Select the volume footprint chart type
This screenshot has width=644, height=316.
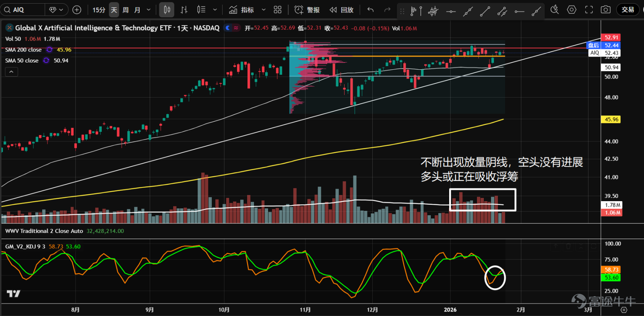pos(201,10)
